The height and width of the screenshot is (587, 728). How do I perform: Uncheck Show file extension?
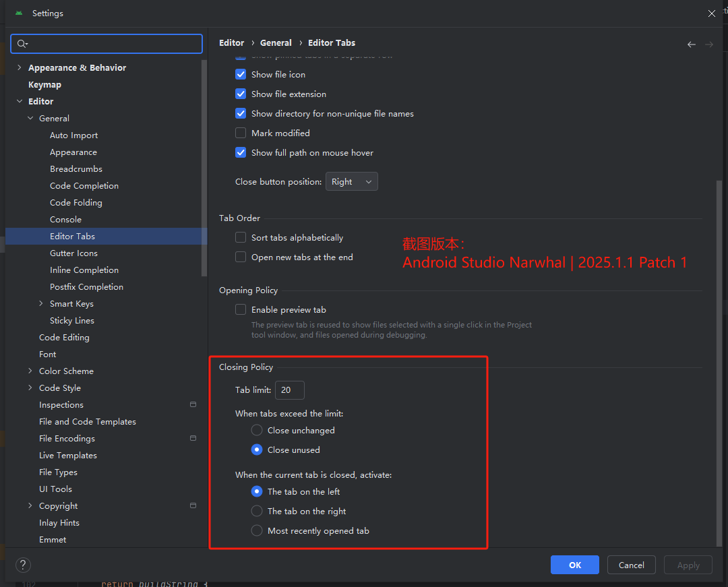tap(241, 94)
